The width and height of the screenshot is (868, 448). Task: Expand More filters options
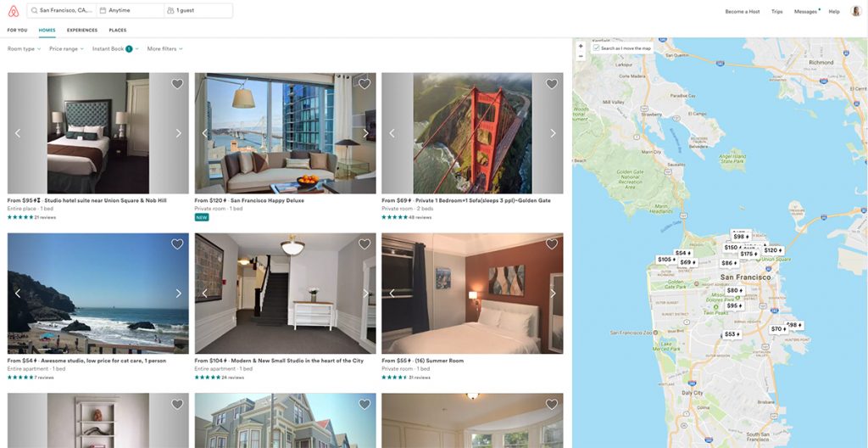click(x=165, y=49)
